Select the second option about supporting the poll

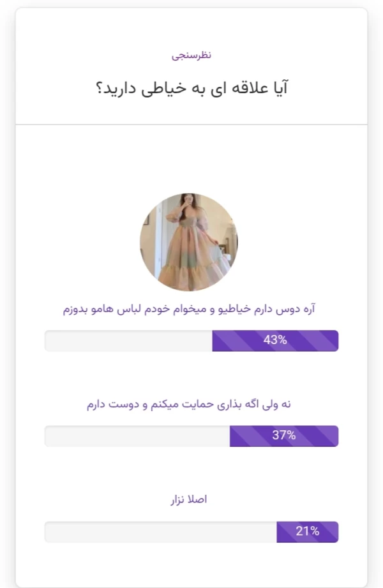(191, 402)
